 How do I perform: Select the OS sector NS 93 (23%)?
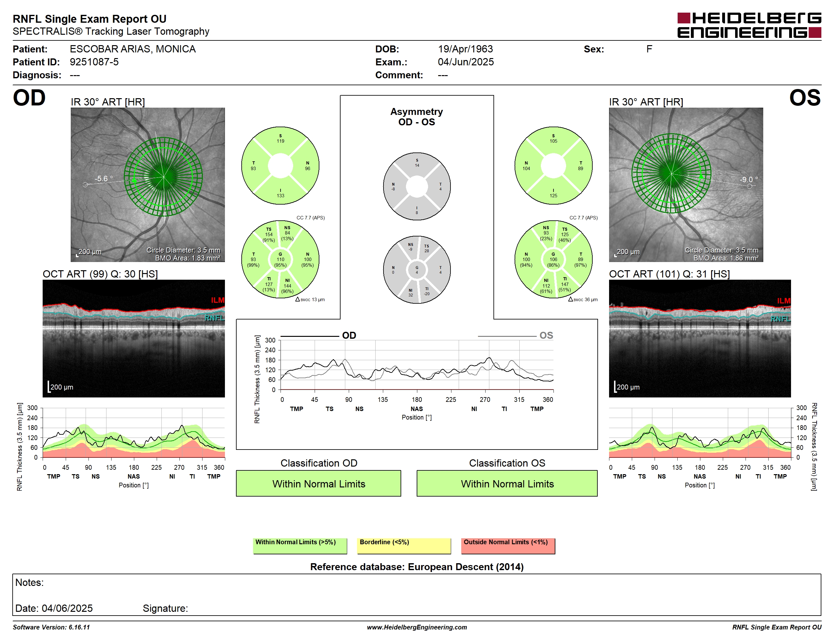click(x=546, y=233)
